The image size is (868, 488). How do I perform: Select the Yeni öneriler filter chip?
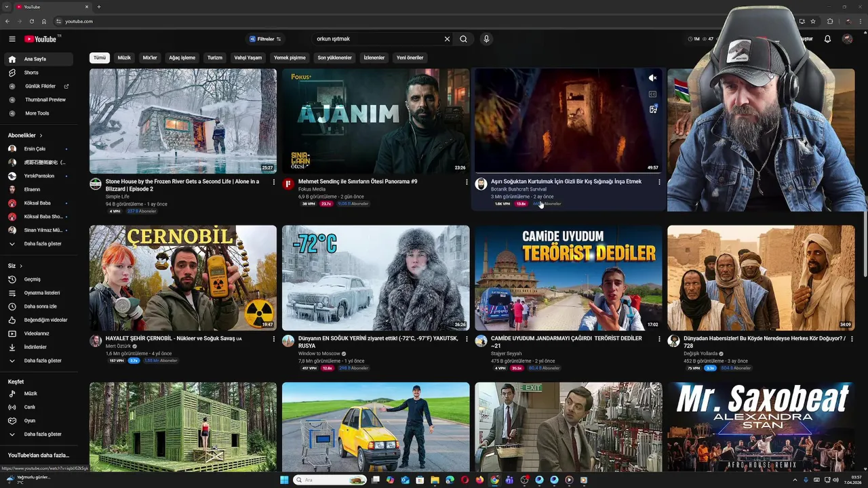point(410,58)
